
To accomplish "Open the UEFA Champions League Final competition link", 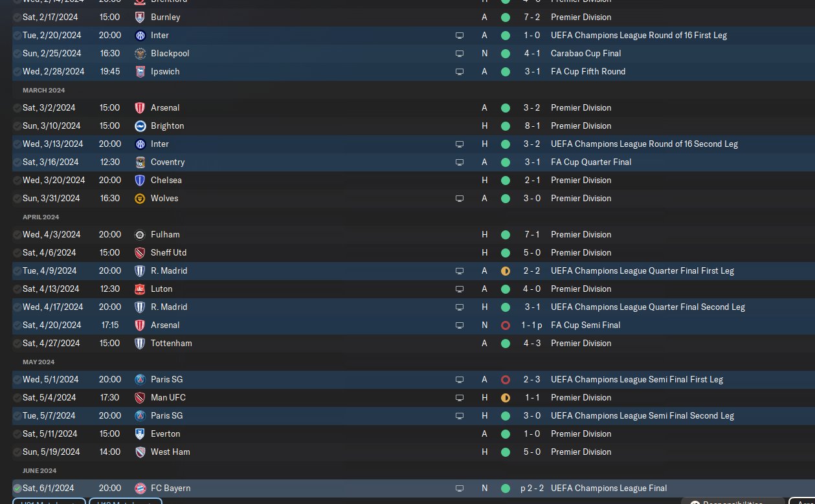I will pos(608,488).
